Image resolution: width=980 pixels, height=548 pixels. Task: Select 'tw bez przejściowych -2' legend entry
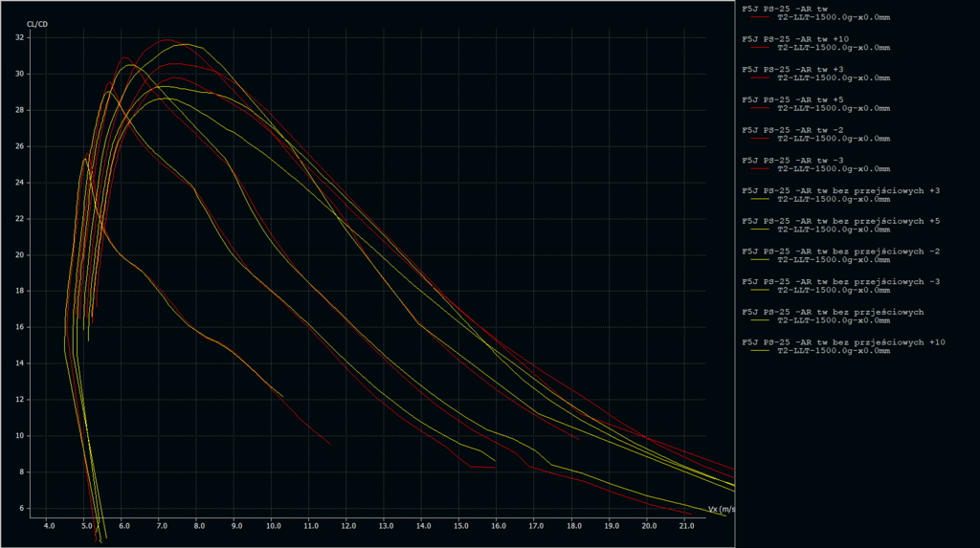(x=841, y=251)
